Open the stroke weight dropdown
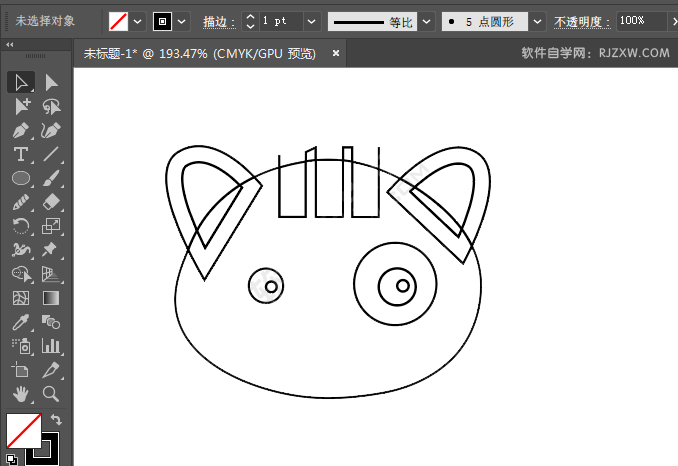The height and width of the screenshot is (466, 678). pos(312,20)
